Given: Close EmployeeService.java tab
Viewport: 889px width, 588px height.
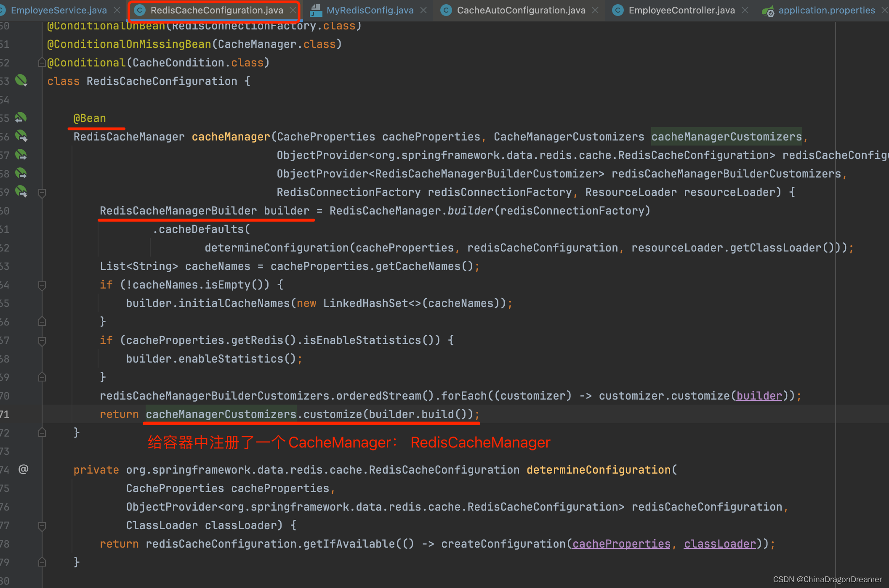Looking at the screenshot, I should click(x=117, y=10).
